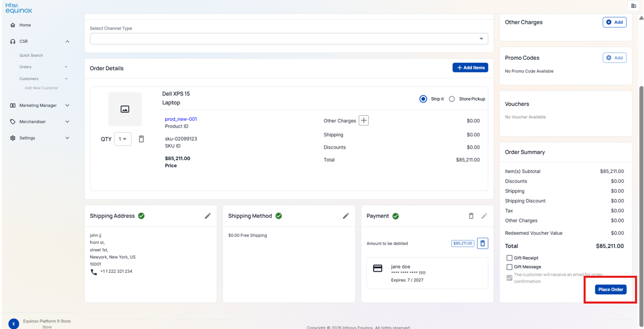Image resolution: width=644 pixels, height=329 pixels.
Task: Click the Dell XPS 15 image placeholder
Action: [x=125, y=109]
